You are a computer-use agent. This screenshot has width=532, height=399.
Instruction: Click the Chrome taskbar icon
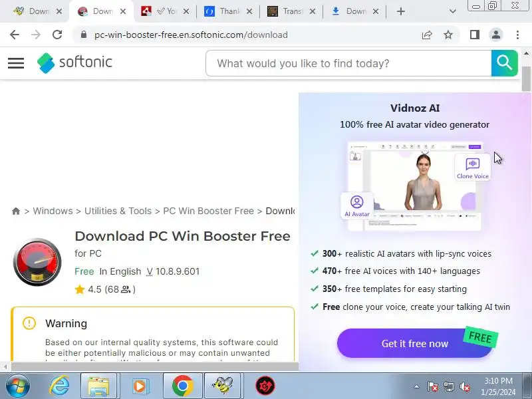click(182, 386)
